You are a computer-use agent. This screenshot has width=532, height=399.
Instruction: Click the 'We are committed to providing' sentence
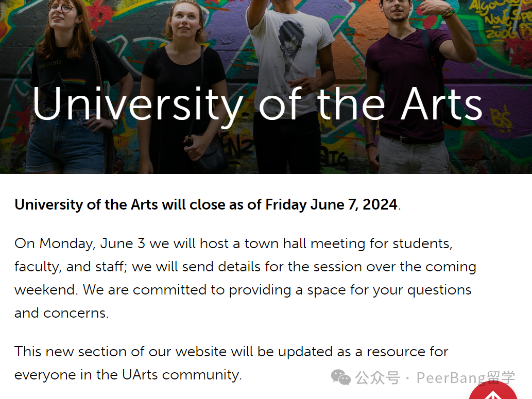coord(277,290)
